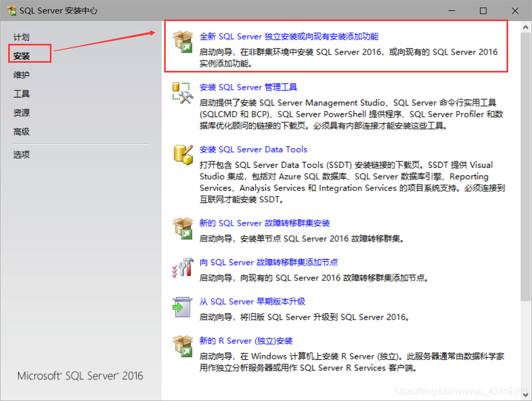This screenshot has height=401, width=532.
Task: Click the failover cluster installation box icon
Action: 183,228
